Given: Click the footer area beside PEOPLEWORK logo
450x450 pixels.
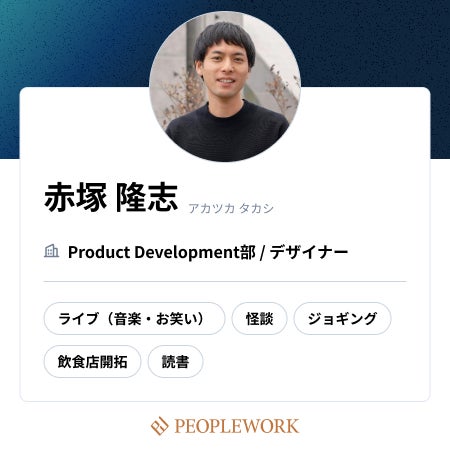Looking at the screenshot, I should [367, 426].
